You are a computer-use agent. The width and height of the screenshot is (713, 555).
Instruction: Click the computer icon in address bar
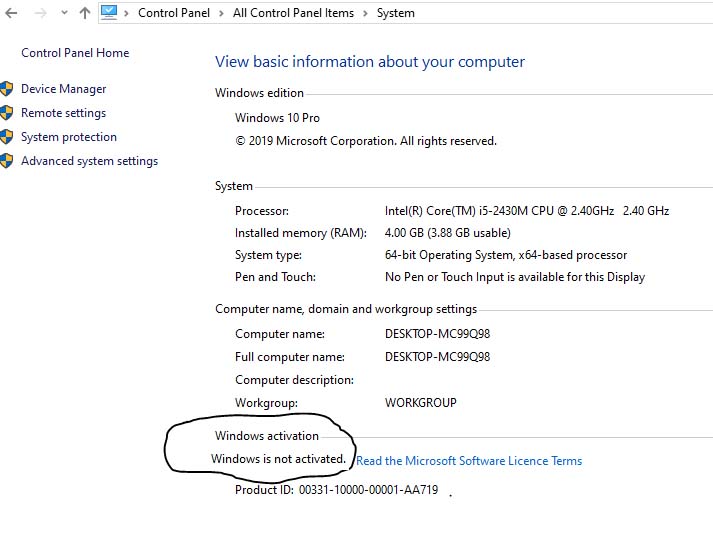tap(109, 12)
